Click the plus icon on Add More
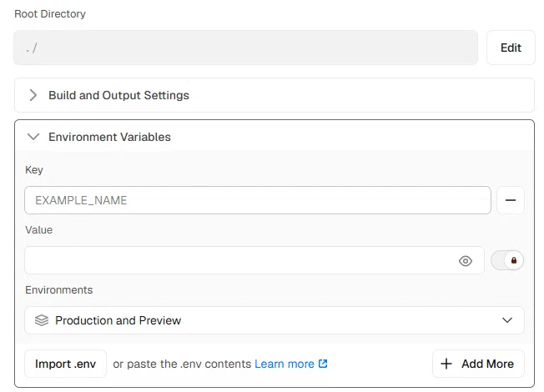The height and width of the screenshot is (392, 544). click(446, 364)
